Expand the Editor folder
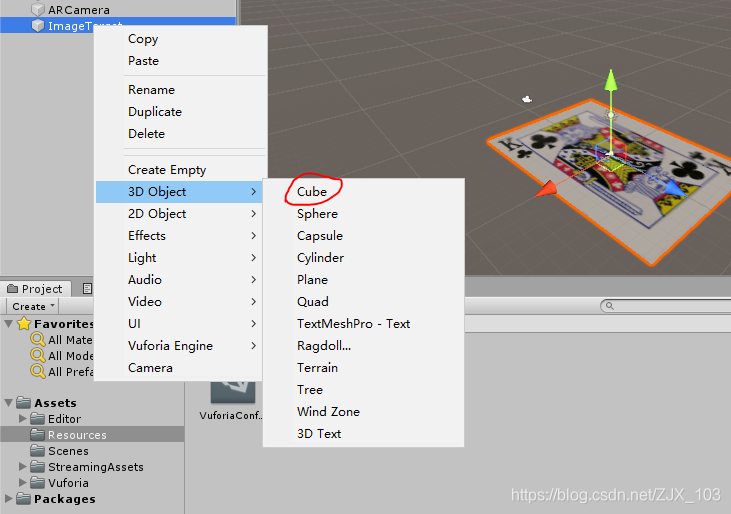The height and width of the screenshot is (514, 731). tap(22, 418)
